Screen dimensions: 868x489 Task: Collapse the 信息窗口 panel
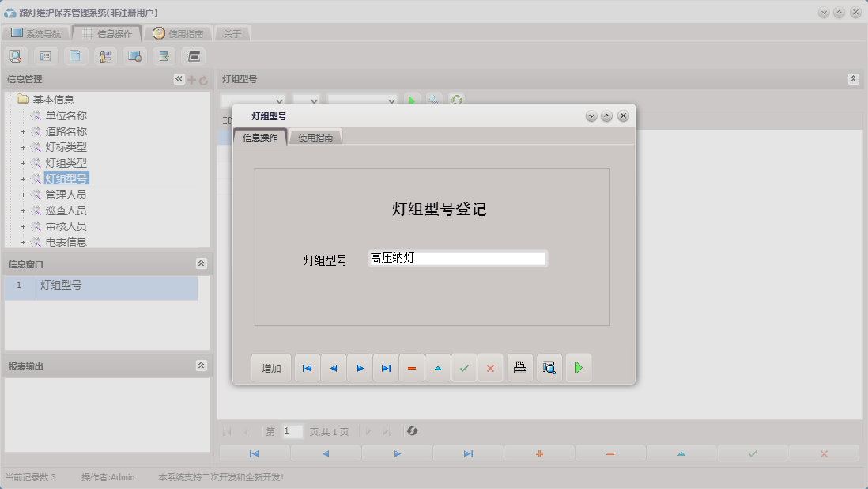point(202,263)
